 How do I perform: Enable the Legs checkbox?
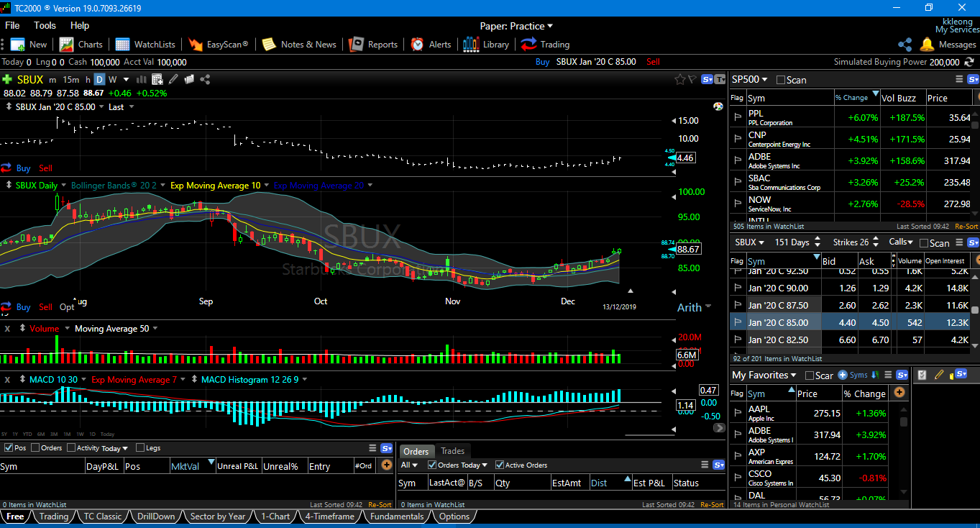pyautogui.click(x=140, y=447)
